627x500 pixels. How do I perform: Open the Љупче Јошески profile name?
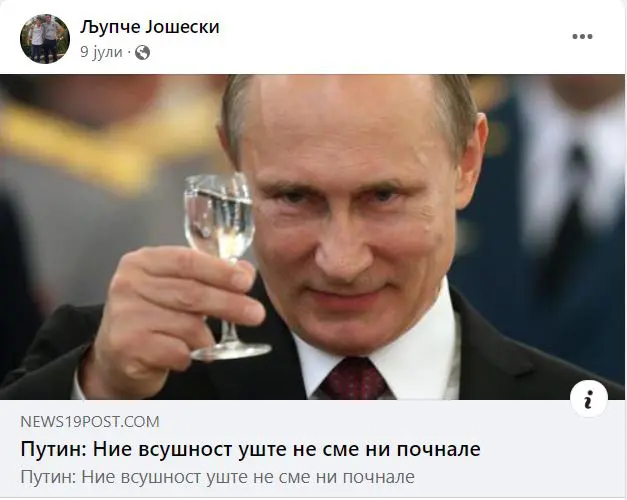(x=150, y=27)
